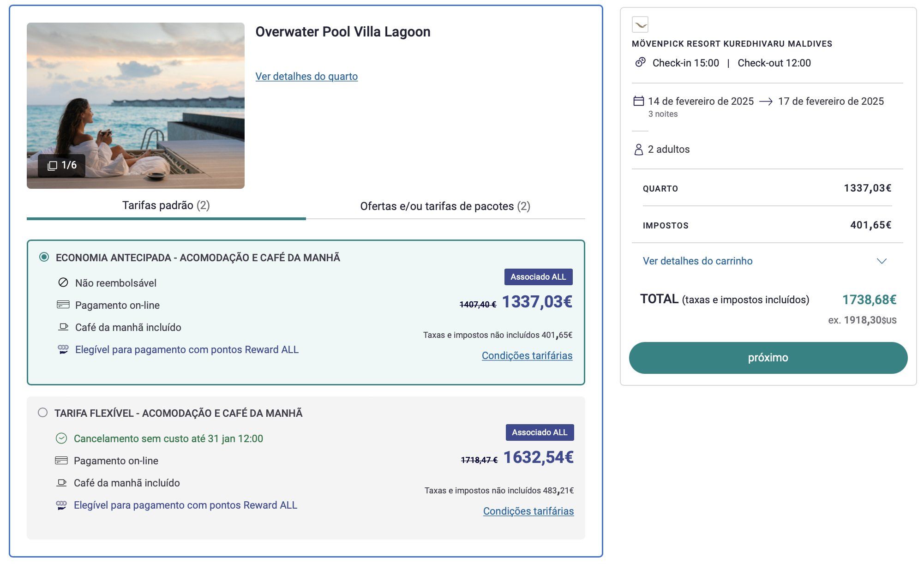Select the Tarifa Flexível rate radio button
Viewport: 924px width, 564px height.
(42, 413)
